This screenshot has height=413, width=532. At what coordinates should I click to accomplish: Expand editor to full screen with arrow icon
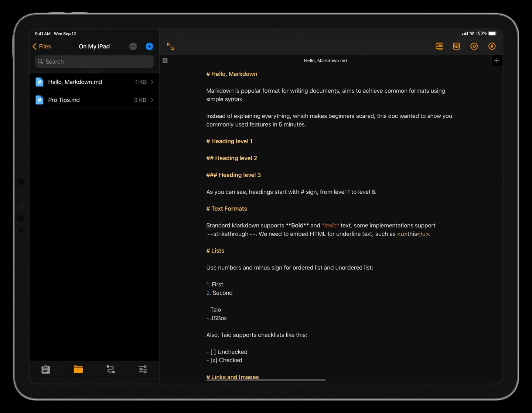pos(170,46)
